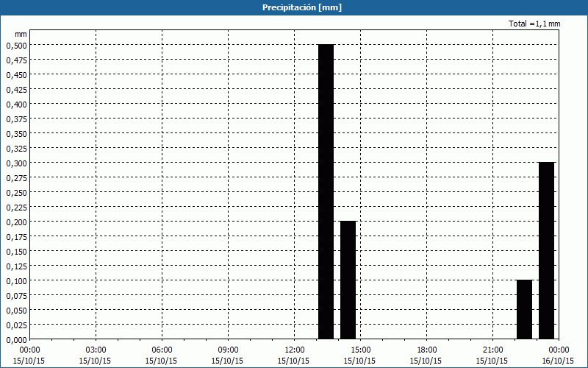Click the 0,375 y-axis label

16,119
